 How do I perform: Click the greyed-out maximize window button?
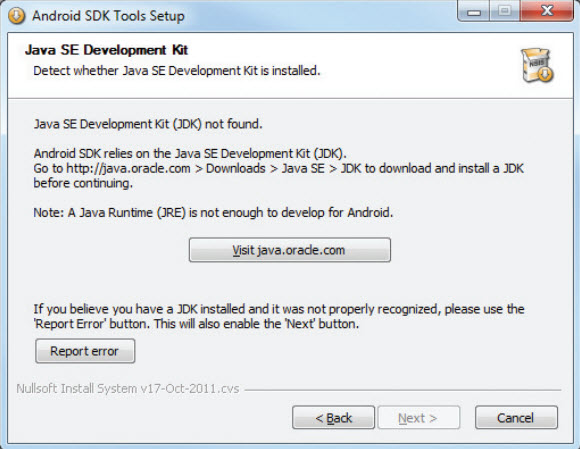(505, 11)
